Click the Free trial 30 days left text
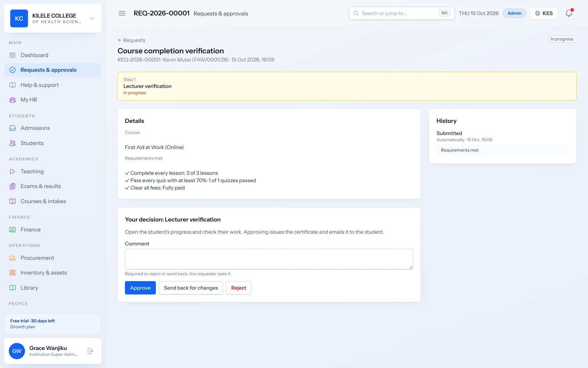This screenshot has height=368, width=588. click(x=32, y=321)
